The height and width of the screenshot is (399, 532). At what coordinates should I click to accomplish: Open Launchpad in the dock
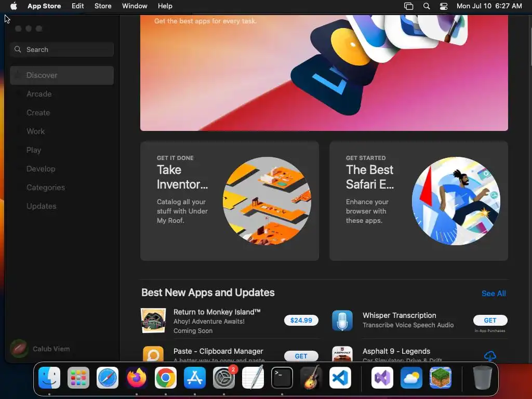78,378
